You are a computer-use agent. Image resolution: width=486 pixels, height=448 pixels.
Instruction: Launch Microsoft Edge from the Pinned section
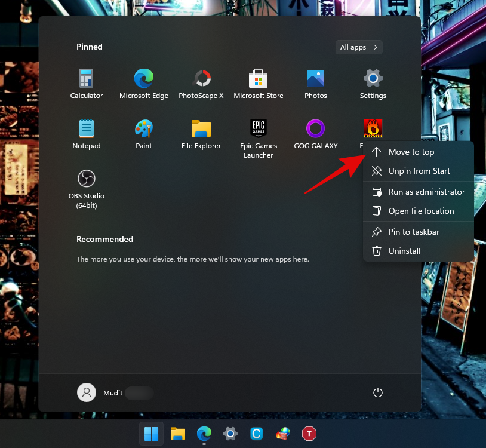144,84
